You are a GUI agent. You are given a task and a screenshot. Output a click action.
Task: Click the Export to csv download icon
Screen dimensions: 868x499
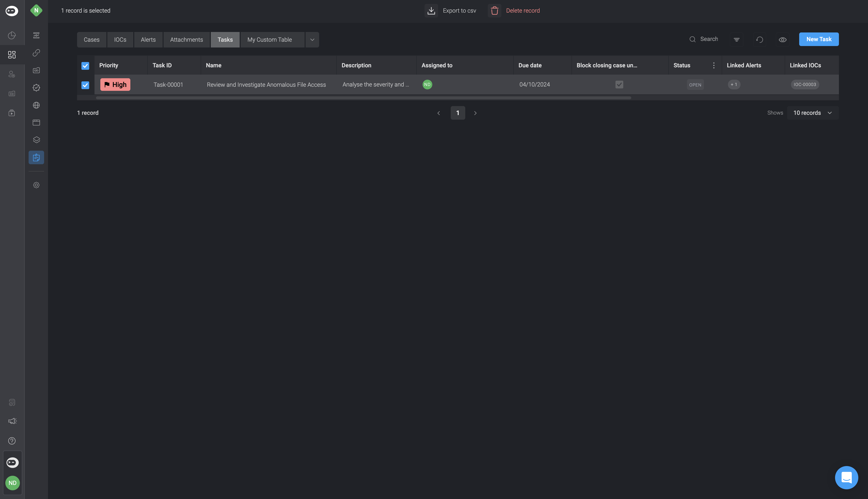click(431, 11)
